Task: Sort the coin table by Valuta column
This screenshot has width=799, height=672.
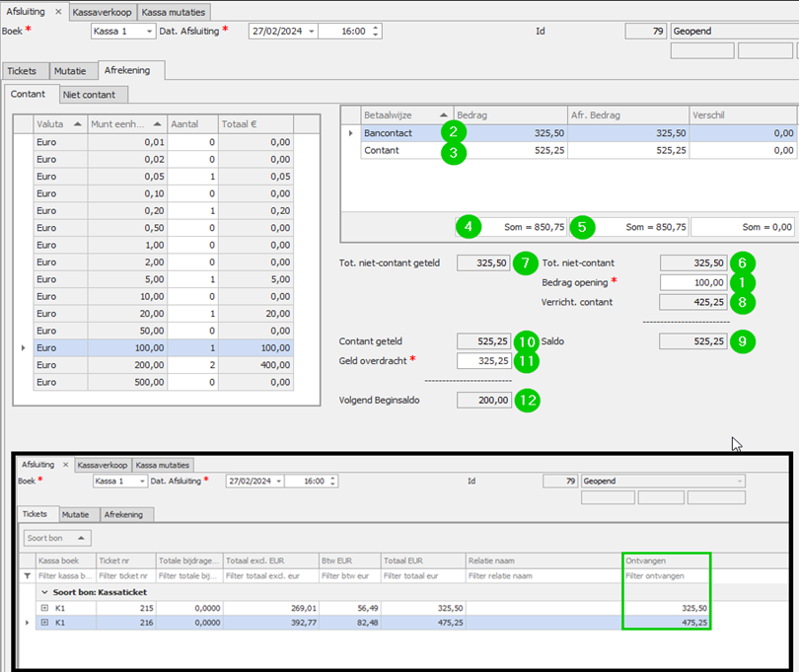Action: point(60,124)
